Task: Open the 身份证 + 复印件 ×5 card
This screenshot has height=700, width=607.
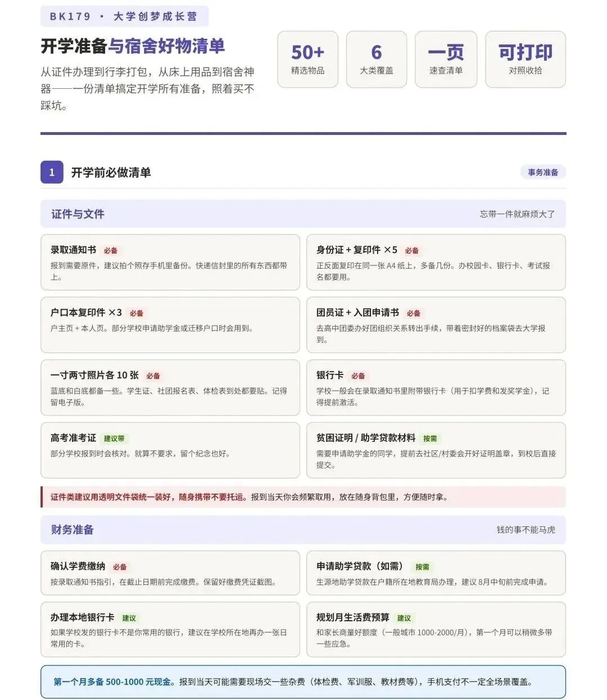Action: click(436, 263)
